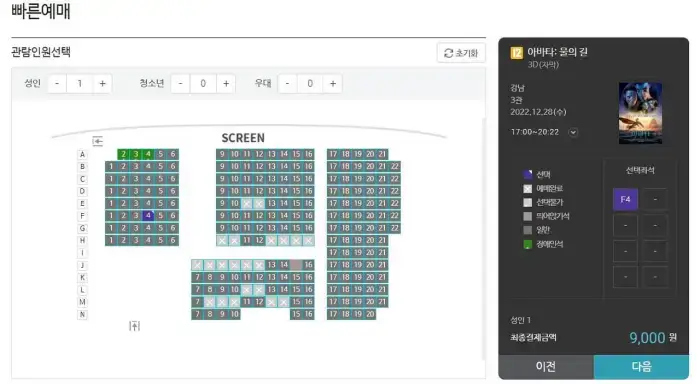Select seat C12 in center block
This screenshot has width=700, height=384.
click(x=259, y=179)
